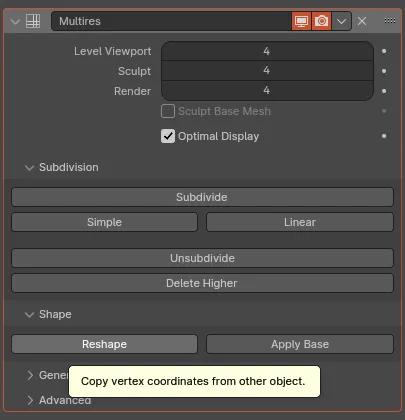405x420 pixels.
Task: Edit the Multires modifier name field
Action: tap(171, 21)
